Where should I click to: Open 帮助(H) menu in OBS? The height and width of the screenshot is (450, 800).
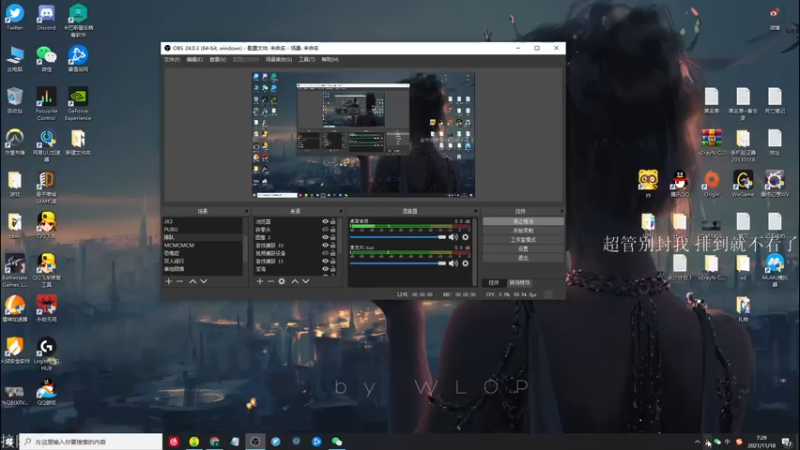coord(330,60)
